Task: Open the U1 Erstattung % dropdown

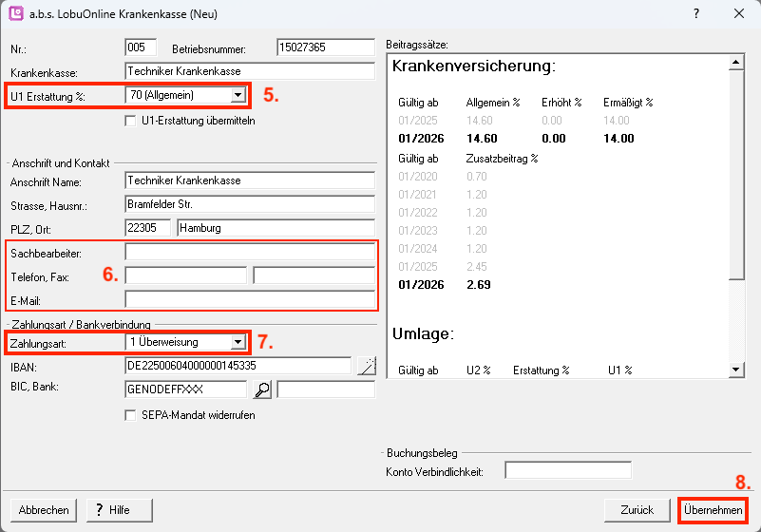Action: pos(238,95)
